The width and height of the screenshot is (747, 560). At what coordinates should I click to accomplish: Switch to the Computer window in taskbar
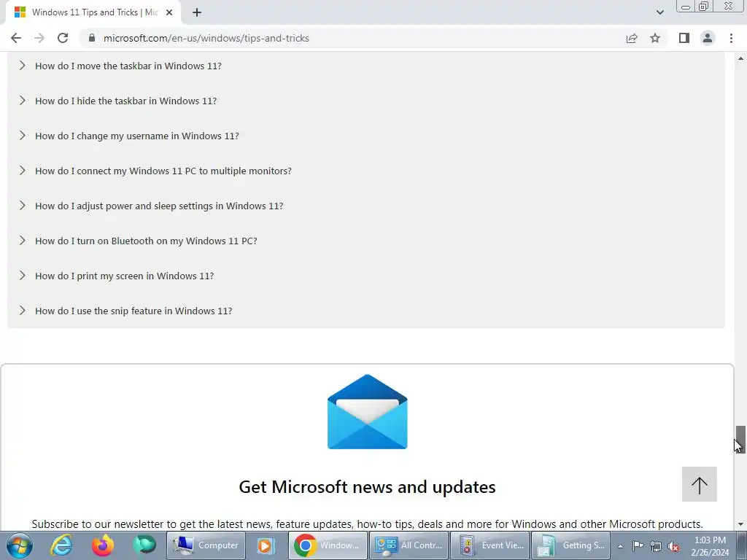point(206,545)
